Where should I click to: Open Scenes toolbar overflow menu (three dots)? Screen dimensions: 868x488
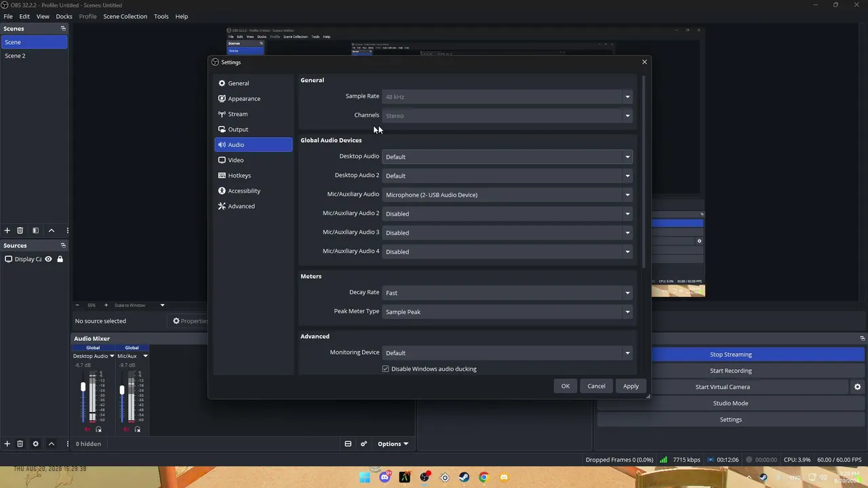pyautogui.click(x=67, y=230)
